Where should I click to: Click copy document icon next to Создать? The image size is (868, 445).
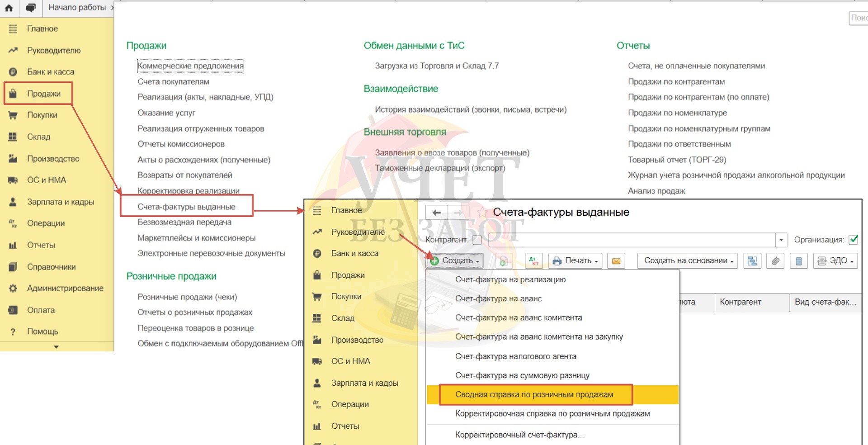(504, 261)
